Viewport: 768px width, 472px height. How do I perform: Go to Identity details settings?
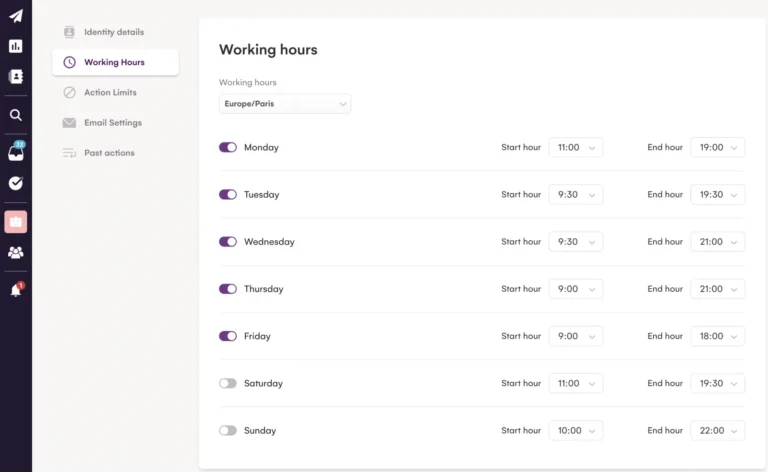pos(115,32)
